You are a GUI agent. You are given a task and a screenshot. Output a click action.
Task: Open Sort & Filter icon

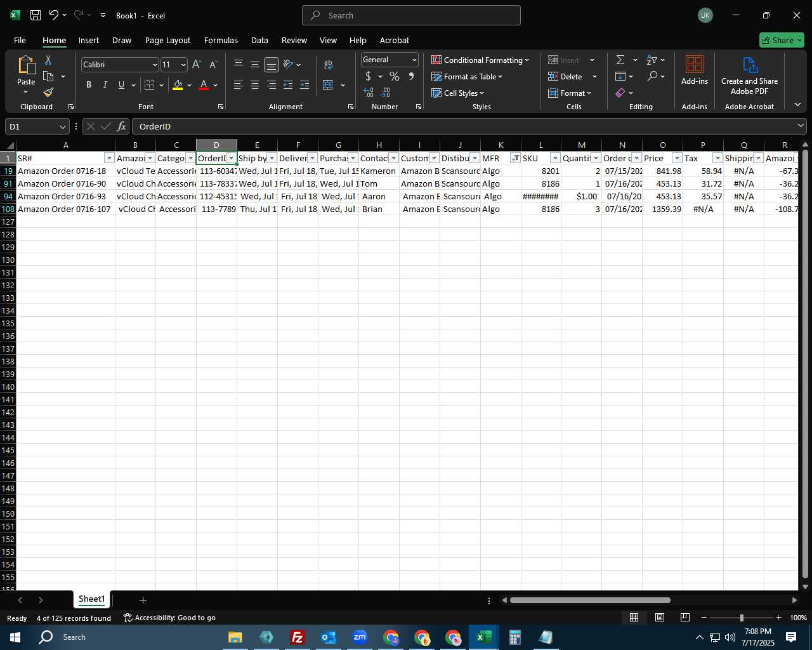652,60
